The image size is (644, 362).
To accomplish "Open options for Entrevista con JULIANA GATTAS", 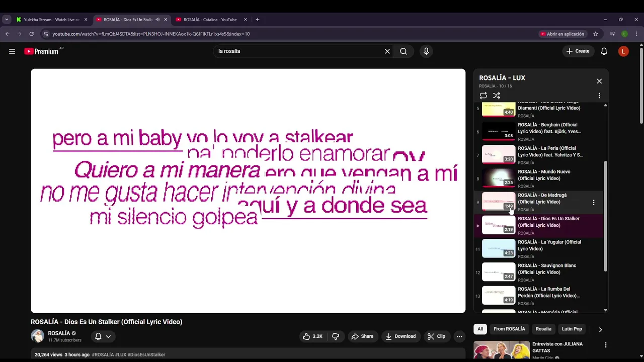I will click(606, 345).
